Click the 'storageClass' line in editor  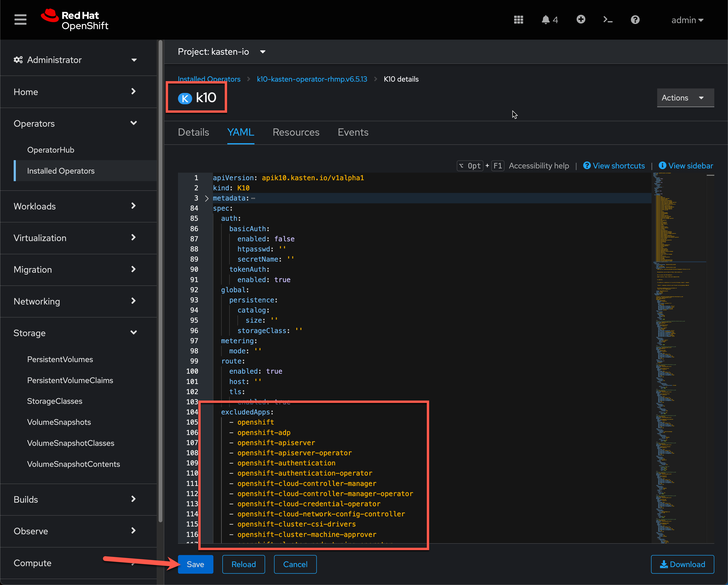(x=269, y=331)
